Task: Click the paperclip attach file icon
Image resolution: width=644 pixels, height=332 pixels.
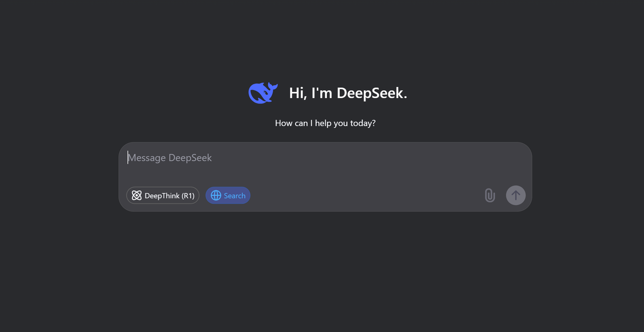Action: [x=489, y=195]
